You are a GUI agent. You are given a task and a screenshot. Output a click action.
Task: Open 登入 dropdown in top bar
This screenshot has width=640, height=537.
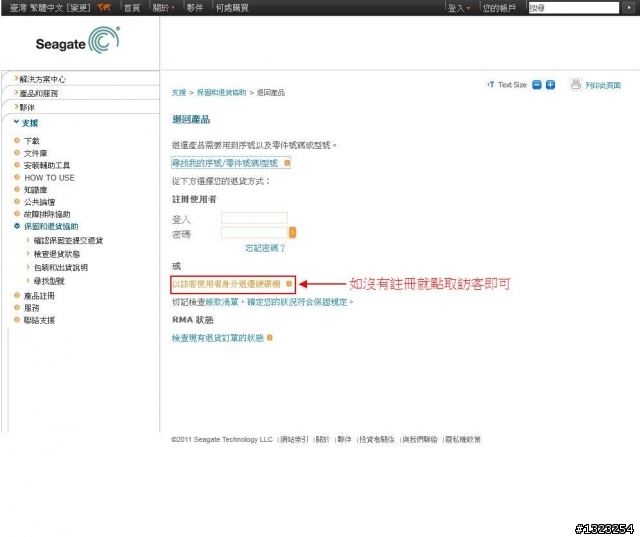[x=459, y=8]
